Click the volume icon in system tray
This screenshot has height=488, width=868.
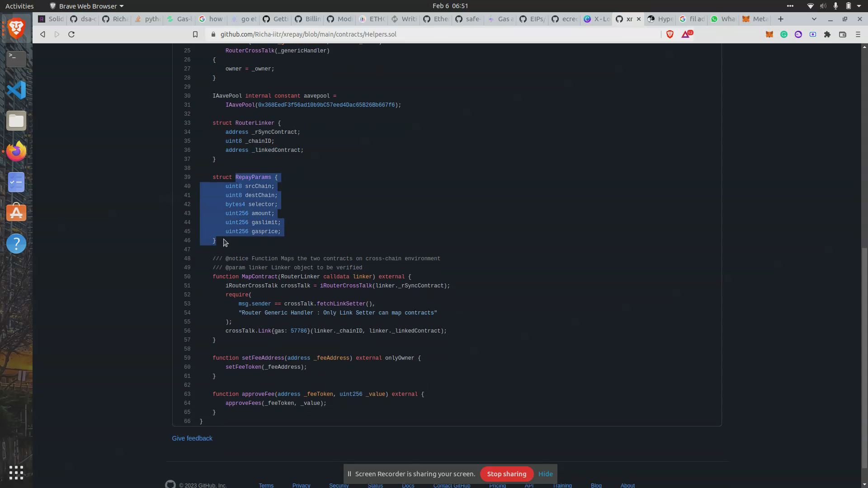(823, 6)
